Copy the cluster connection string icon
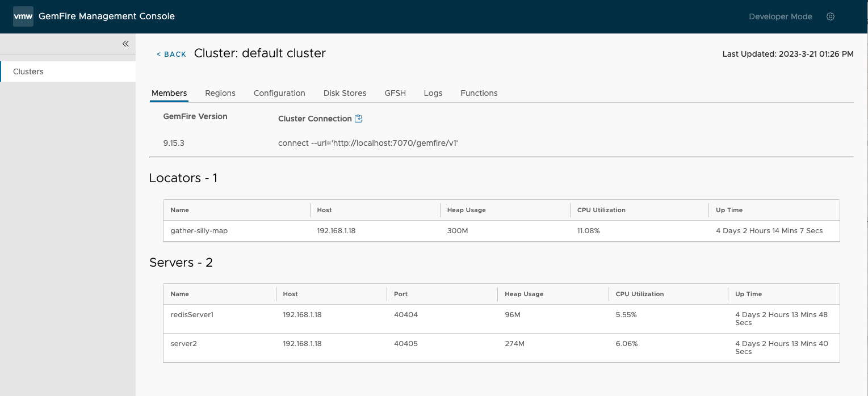 [358, 119]
